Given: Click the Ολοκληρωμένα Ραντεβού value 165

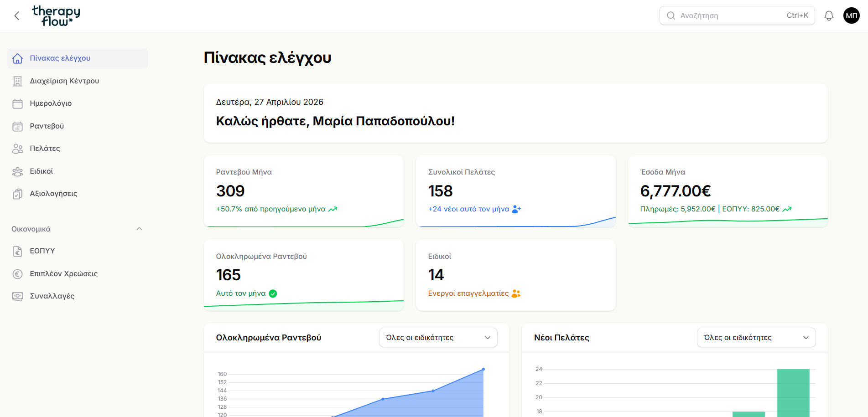Looking at the screenshot, I should coord(228,275).
